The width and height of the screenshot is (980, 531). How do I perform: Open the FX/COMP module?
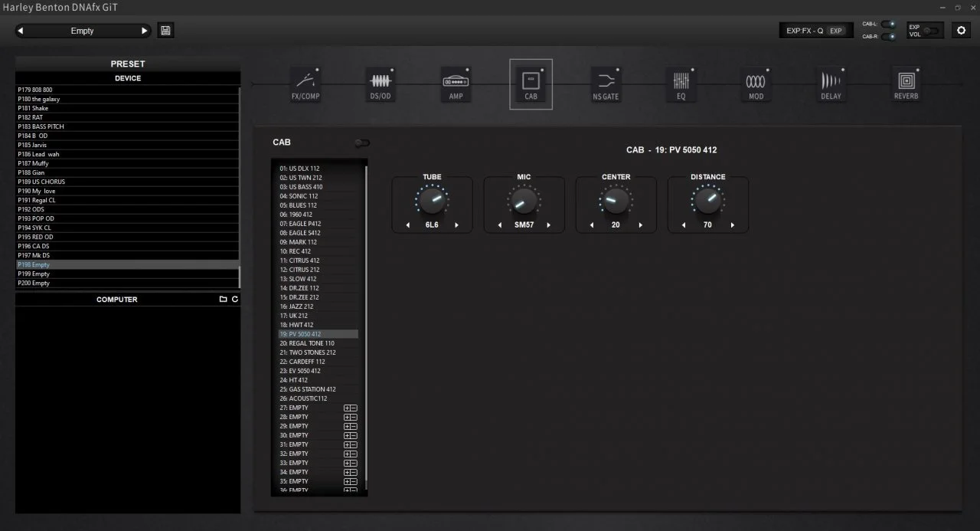(x=305, y=84)
